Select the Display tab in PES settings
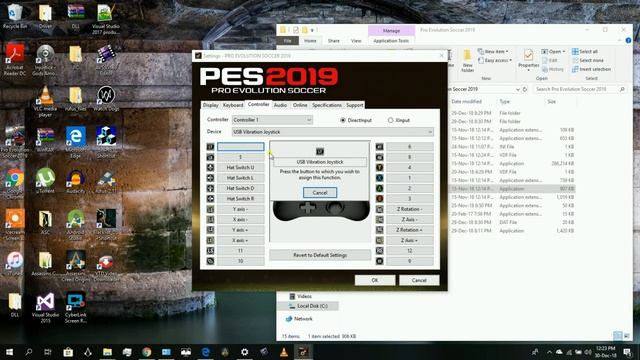Image resolution: width=640 pixels, height=360 pixels. pyautogui.click(x=211, y=105)
